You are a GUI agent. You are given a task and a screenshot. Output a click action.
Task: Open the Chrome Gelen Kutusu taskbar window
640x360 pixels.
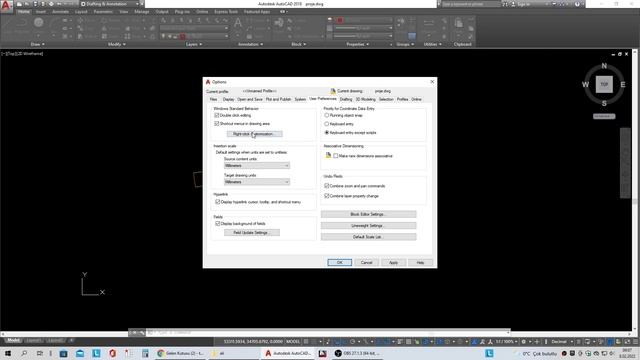(x=181, y=353)
